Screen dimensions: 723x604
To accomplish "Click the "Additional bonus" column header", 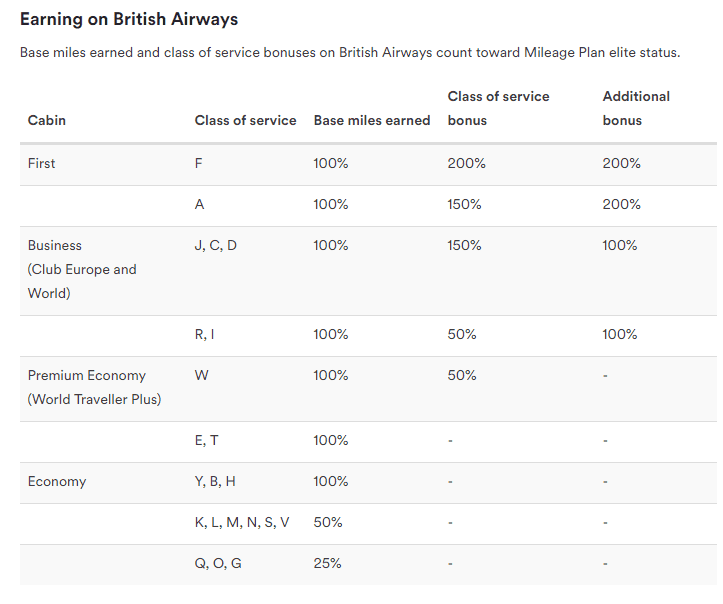I will point(636,108).
